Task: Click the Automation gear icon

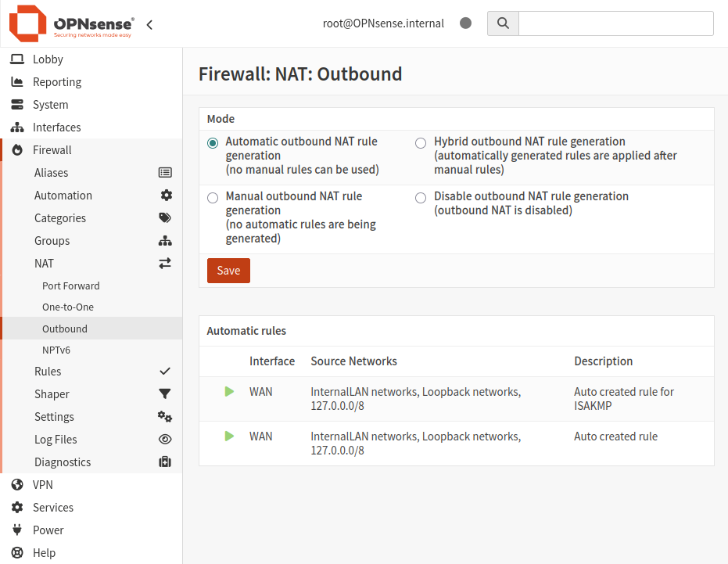Action: point(166,196)
